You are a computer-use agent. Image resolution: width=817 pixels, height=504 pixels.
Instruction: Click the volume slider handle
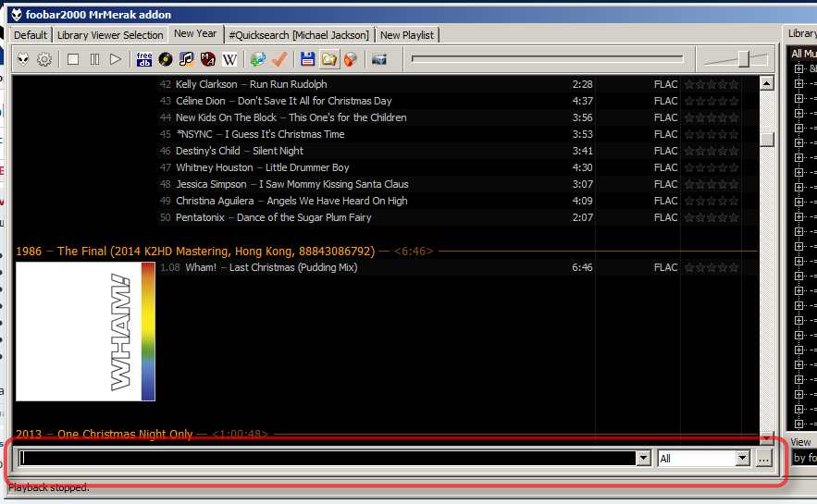tap(743, 59)
